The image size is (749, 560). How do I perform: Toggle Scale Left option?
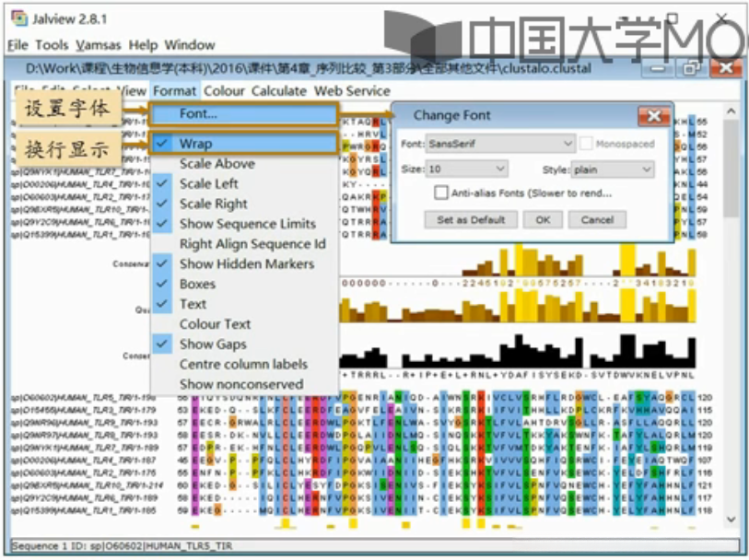[244, 184]
